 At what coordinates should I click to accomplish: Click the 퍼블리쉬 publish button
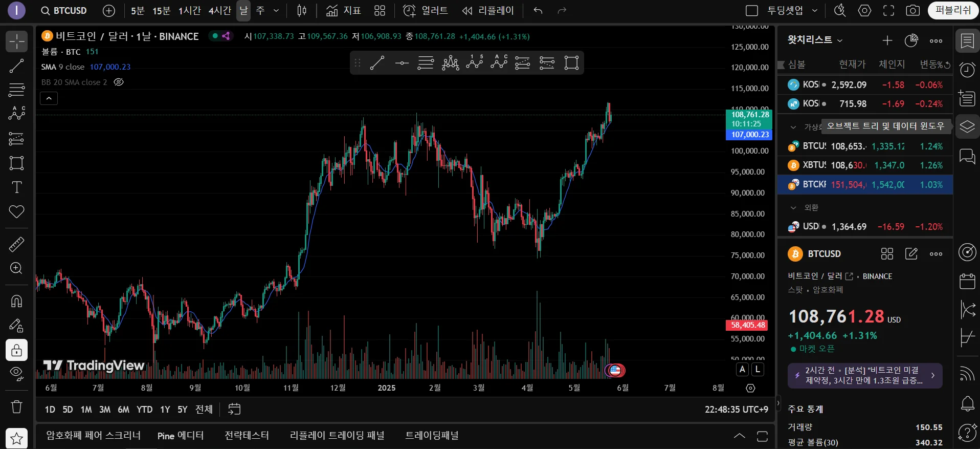pyautogui.click(x=953, y=10)
